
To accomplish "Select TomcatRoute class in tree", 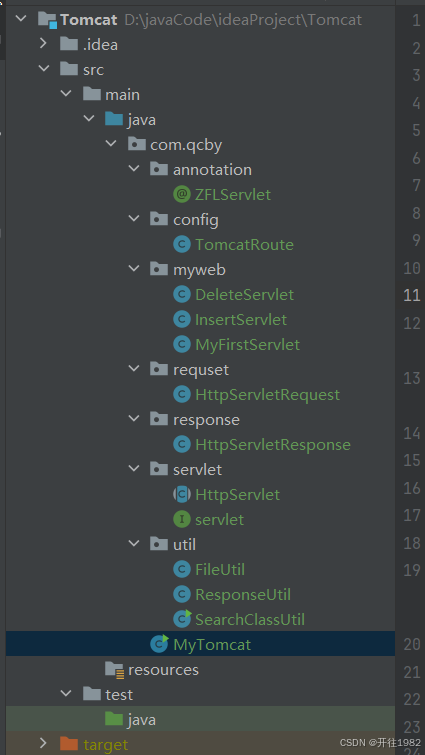I will [244, 245].
